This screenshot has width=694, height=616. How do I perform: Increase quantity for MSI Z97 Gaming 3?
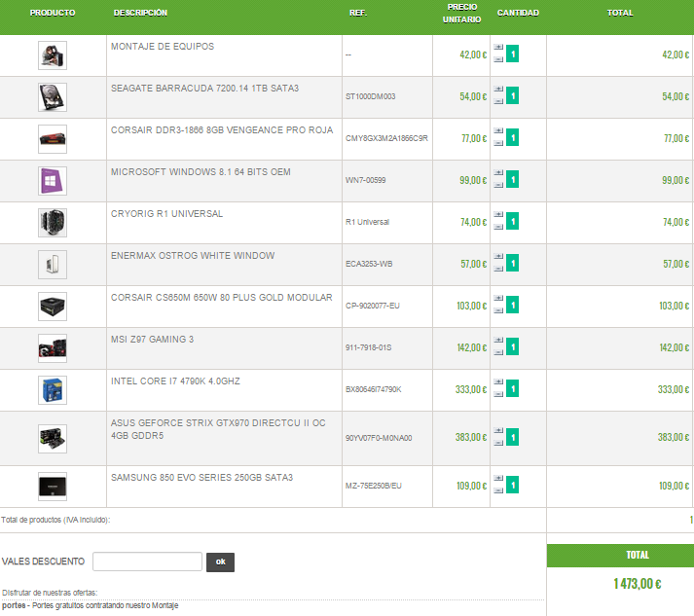(498, 340)
